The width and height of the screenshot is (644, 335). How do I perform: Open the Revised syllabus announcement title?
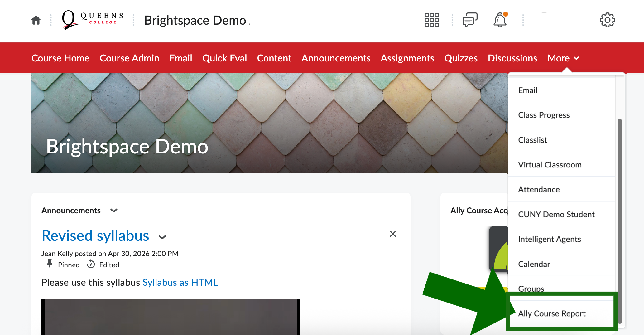pyautogui.click(x=95, y=235)
